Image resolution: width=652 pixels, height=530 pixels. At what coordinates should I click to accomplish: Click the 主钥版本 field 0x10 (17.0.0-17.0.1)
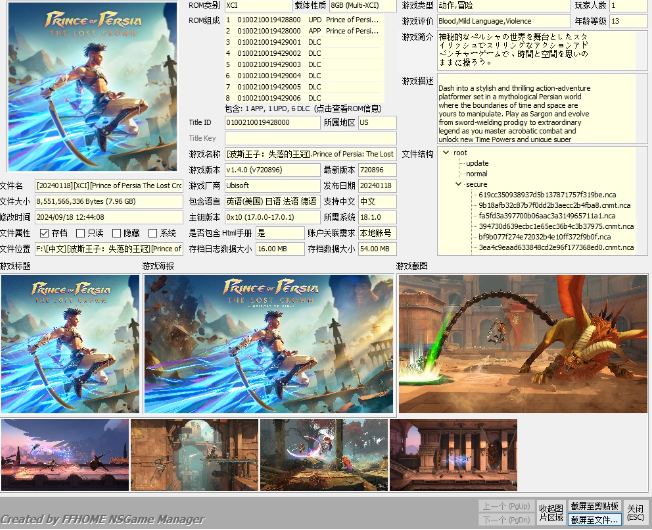click(273, 217)
